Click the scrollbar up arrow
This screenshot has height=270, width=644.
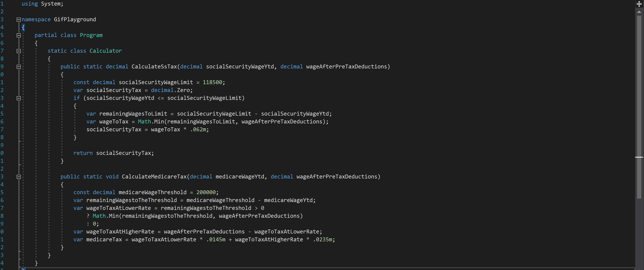click(639, 12)
